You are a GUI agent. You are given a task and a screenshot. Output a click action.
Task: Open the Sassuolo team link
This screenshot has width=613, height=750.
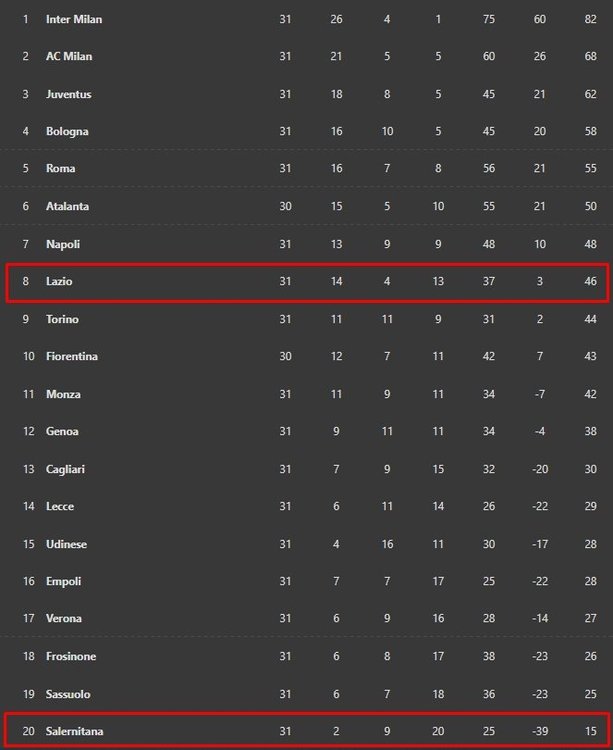pyautogui.click(x=68, y=694)
